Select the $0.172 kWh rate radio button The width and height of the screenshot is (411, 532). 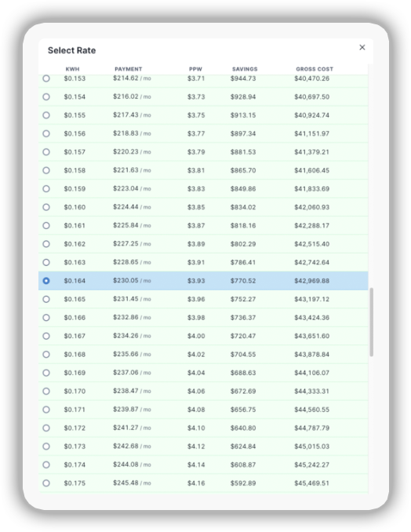point(46,428)
